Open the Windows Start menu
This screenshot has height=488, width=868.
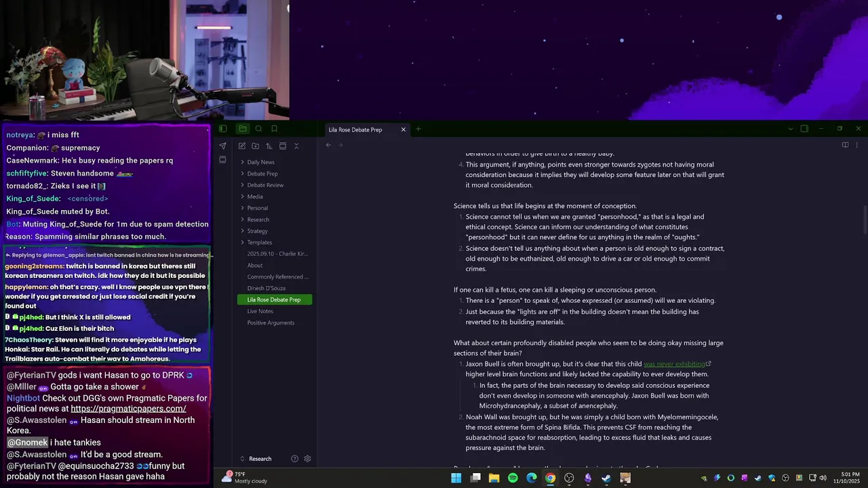coord(456,478)
